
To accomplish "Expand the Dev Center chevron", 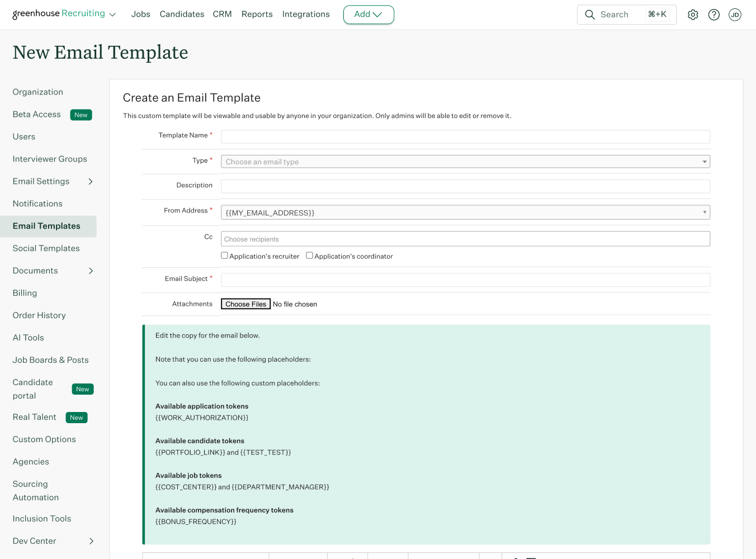I will [91, 541].
